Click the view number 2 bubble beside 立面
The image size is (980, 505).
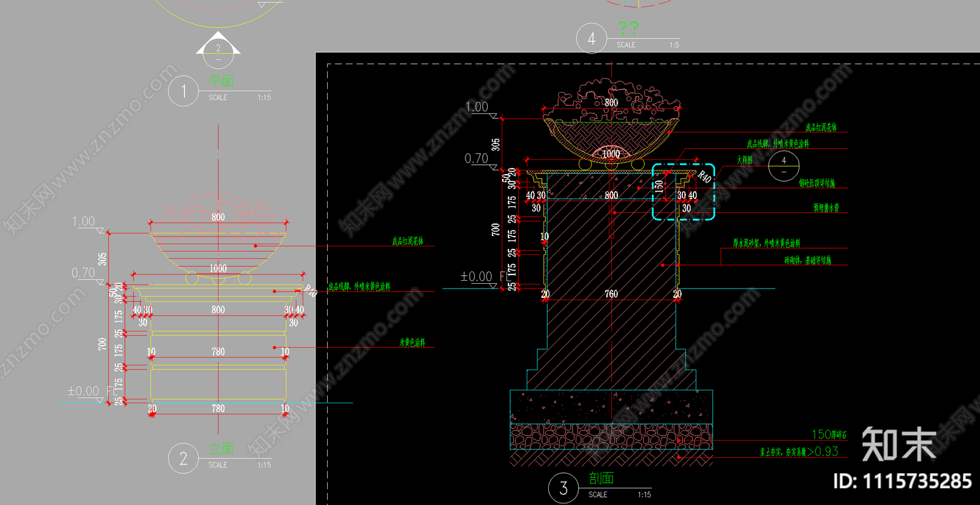pyautogui.click(x=184, y=458)
